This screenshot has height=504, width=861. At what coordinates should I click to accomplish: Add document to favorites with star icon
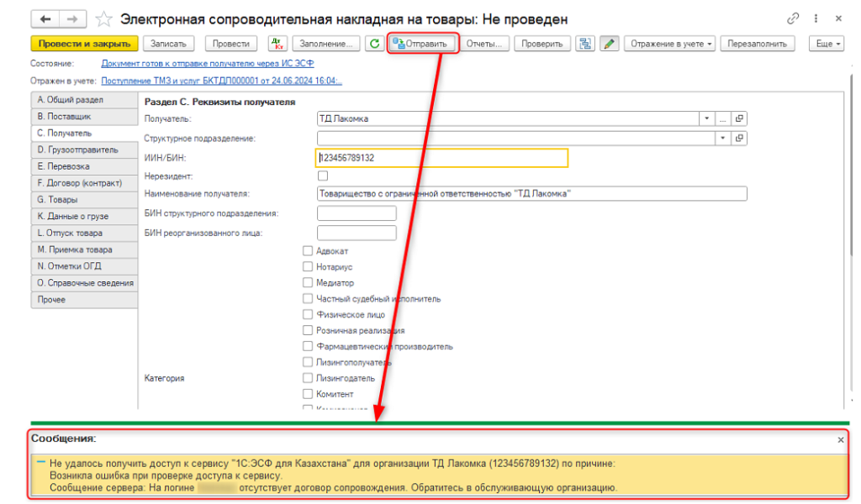[x=103, y=18]
